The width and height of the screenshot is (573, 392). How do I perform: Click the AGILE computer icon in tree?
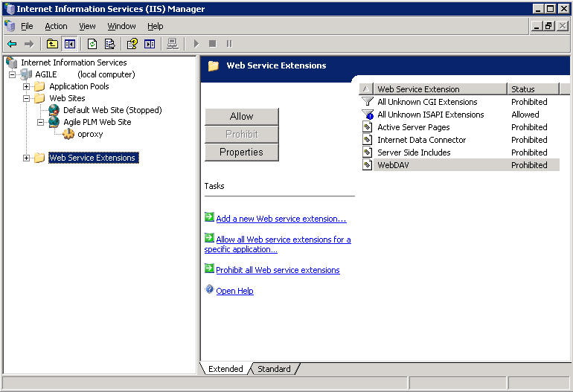tap(26, 74)
